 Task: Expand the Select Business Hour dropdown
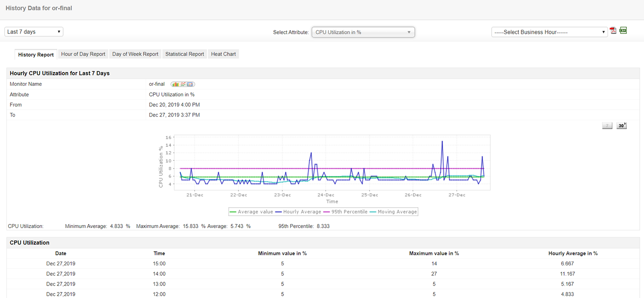pos(550,32)
